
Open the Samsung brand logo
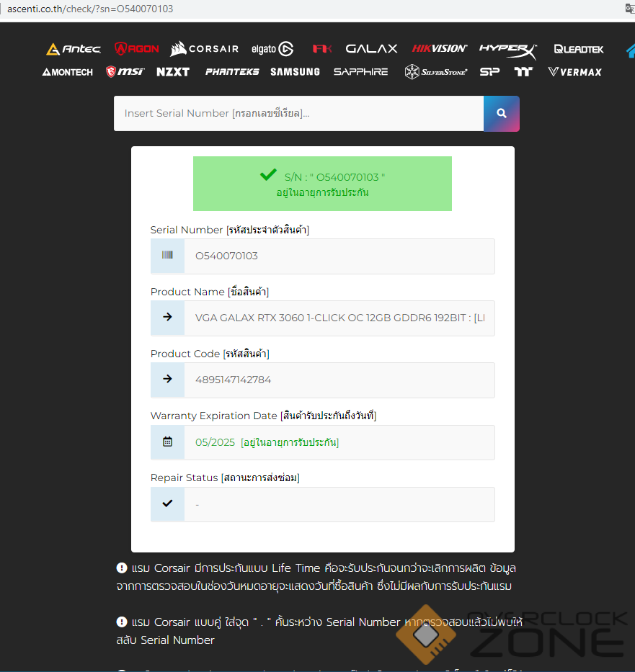pyautogui.click(x=295, y=72)
